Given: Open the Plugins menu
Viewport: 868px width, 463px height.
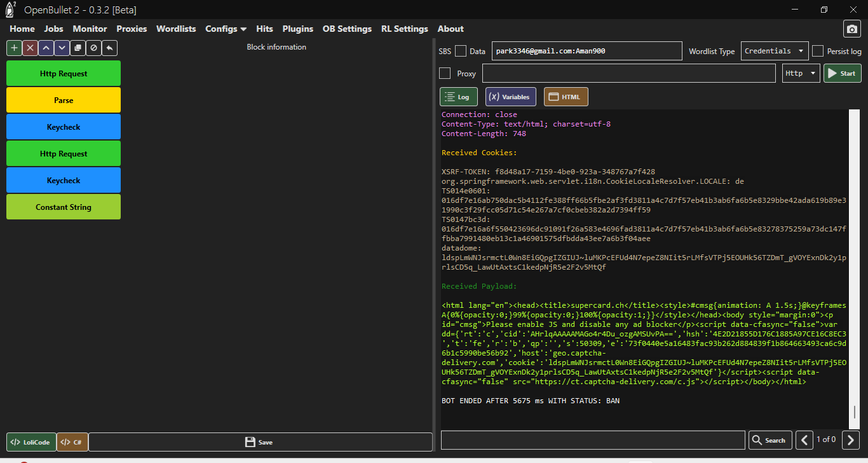Looking at the screenshot, I should (x=298, y=29).
